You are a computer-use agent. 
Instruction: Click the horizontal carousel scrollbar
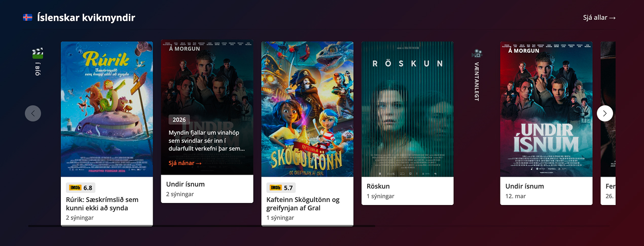click(202, 226)
